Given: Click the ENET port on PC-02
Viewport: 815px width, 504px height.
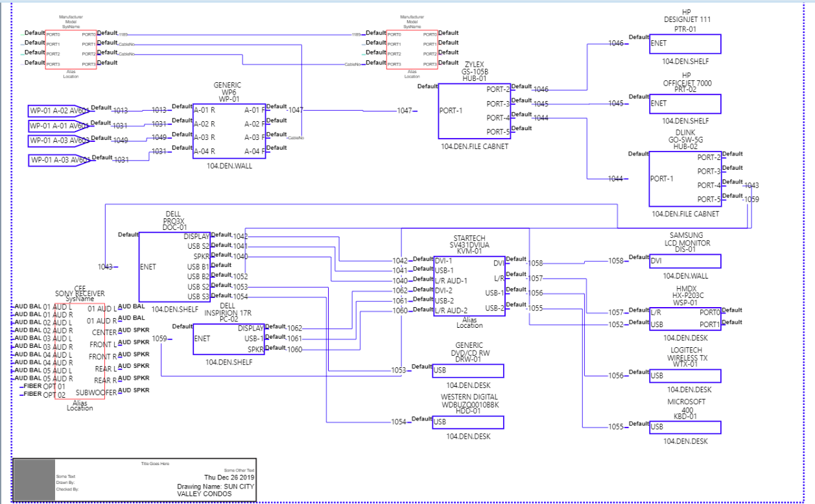Looking at the screenshot, I should point(202,338).
